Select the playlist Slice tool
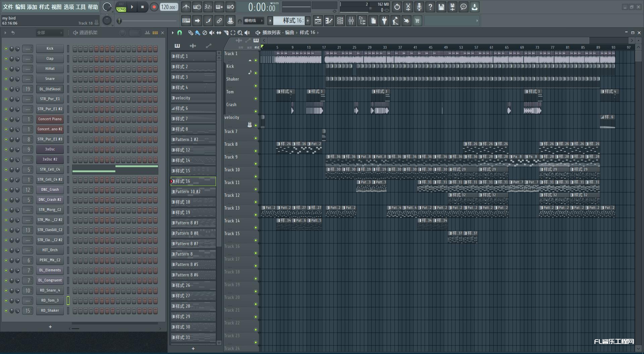This screenshot has width=644, height=354. (x=226, y=33)
